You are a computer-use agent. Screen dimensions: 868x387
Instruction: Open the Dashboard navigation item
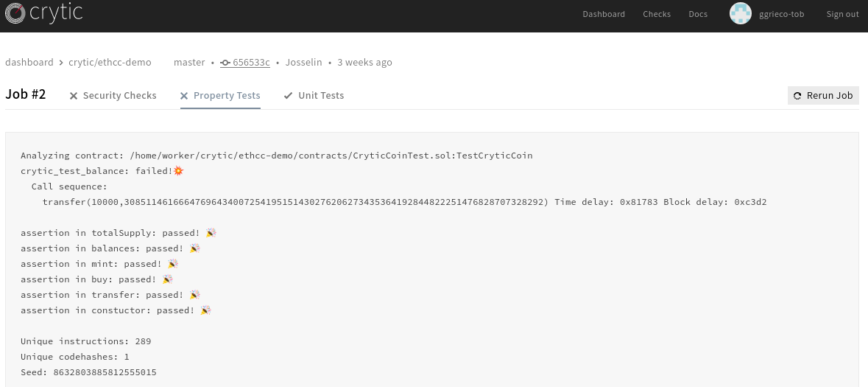coord(604,14)
